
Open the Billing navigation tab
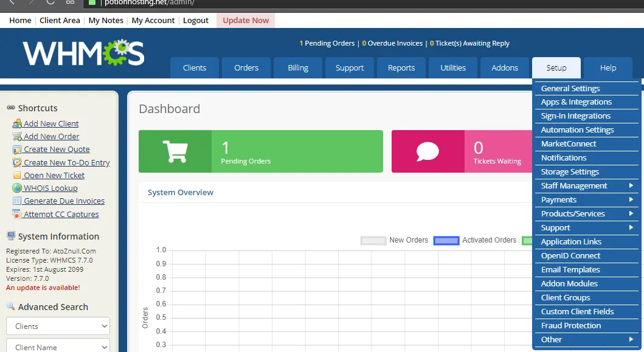(298, 67)
